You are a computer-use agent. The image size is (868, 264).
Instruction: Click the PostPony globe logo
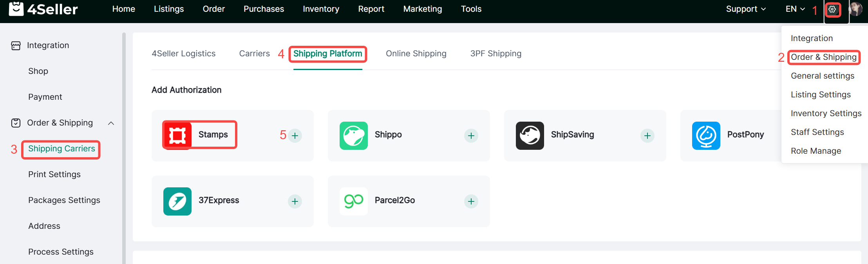pos(706,135)
